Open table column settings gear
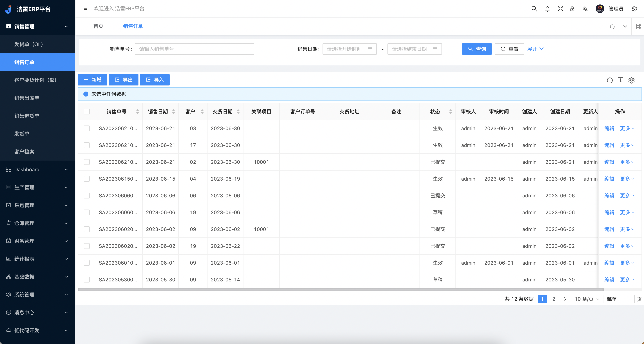This screenshot has height=344, width=644. [x=631, y=80]
